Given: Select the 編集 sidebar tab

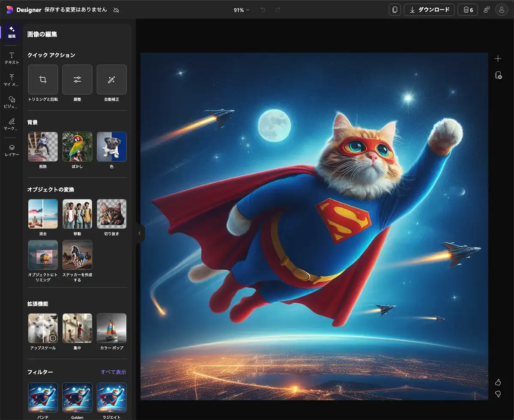Looking at the screenshot, I should [x=12, y=32].
